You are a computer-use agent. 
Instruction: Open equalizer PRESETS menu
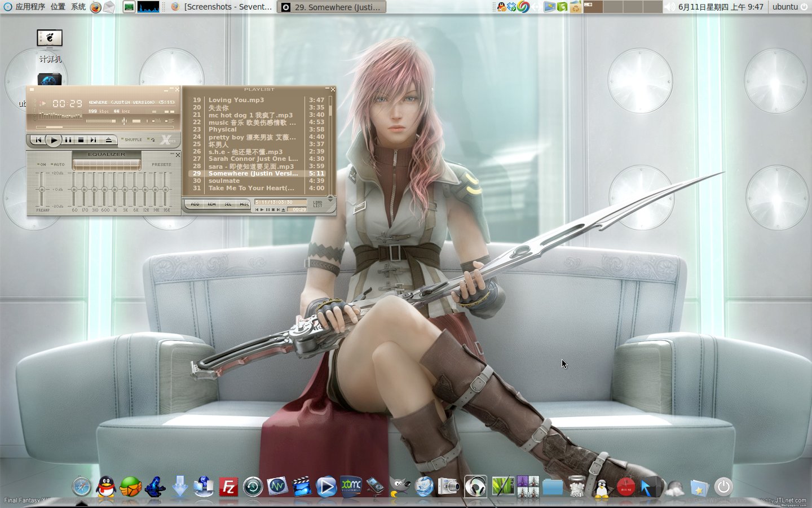161,164
